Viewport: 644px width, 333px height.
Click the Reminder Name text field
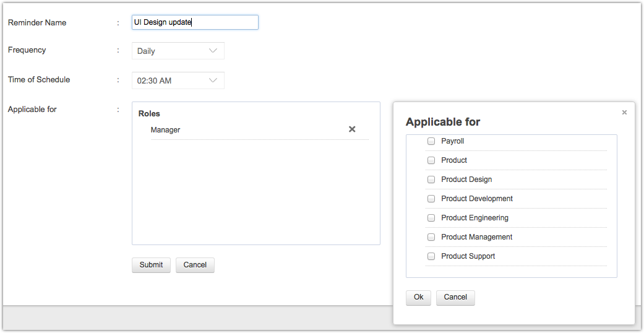195,22
